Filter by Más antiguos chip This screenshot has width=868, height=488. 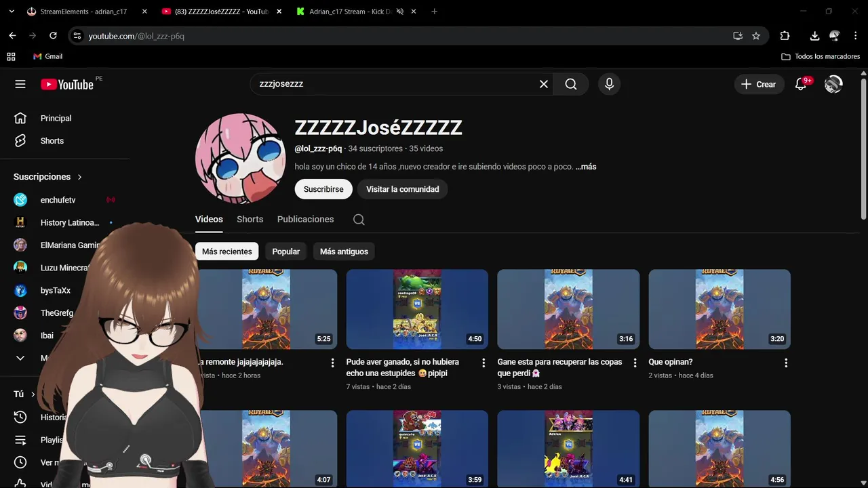[344, 251]
